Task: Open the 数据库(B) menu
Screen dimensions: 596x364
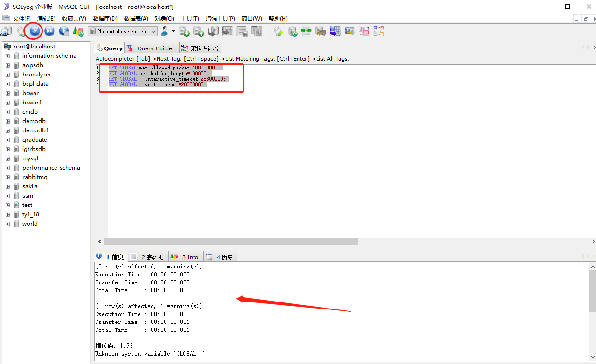Action: (x=104, y=18)
